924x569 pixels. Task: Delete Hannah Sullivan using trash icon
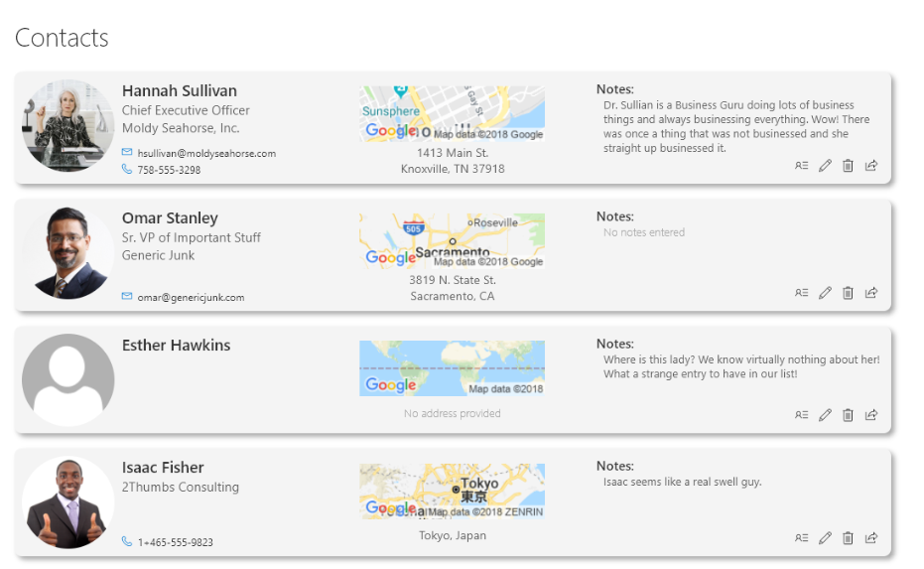(x=848, y=166)
